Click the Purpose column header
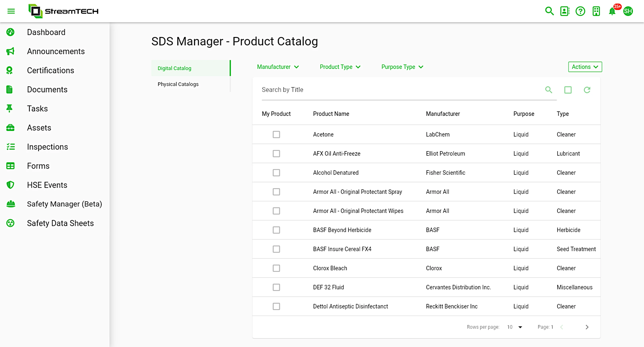 pyautogui.click(x=524, y=114)
